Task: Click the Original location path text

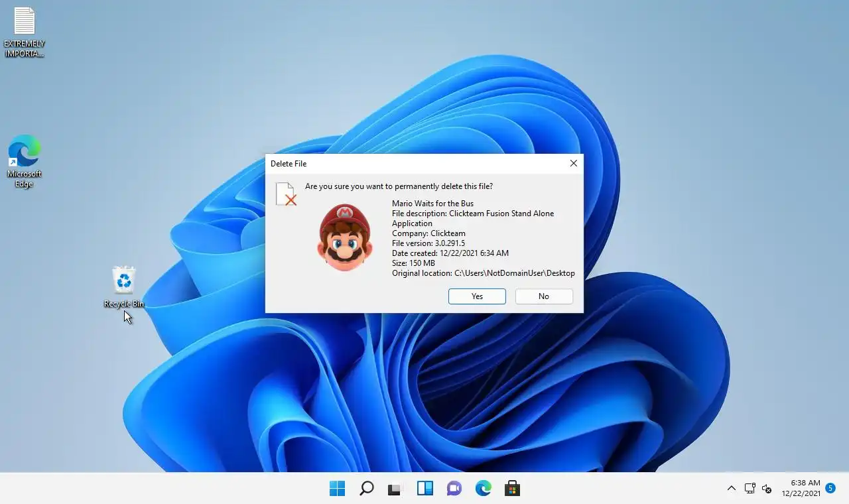Action: (x=484, y=273)
